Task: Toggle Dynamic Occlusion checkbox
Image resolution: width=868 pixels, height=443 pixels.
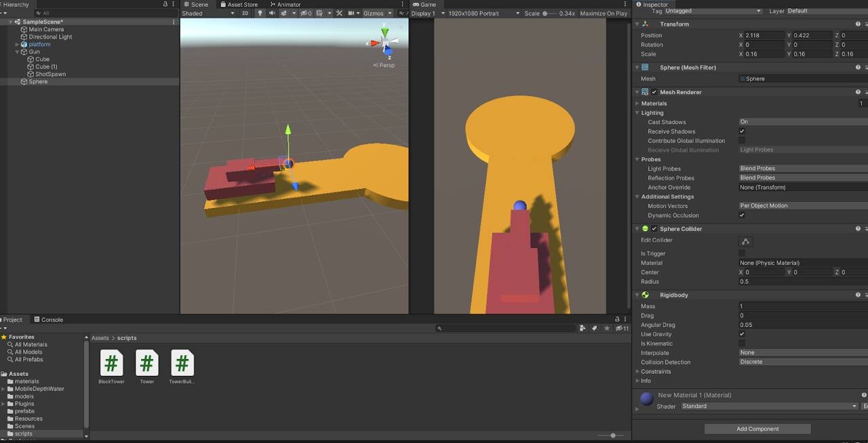Action: [742, 215]
